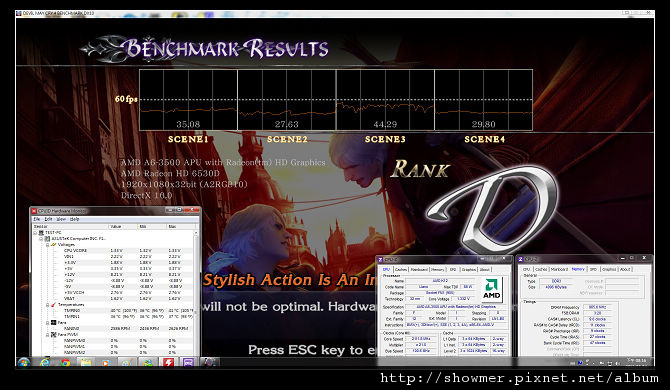670x390 pixels.
Task: Open Google Chrome from the taskbar
Action: pyautogui.click(x=65, y=363)
